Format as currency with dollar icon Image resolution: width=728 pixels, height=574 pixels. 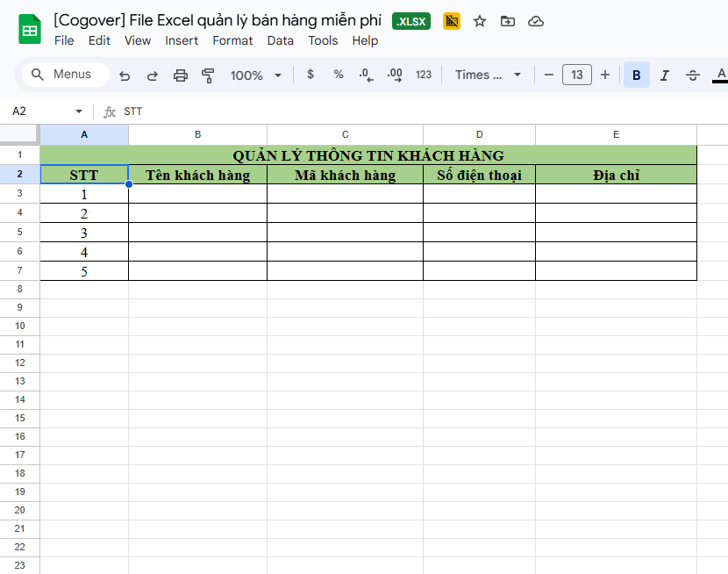pos(310,75)
